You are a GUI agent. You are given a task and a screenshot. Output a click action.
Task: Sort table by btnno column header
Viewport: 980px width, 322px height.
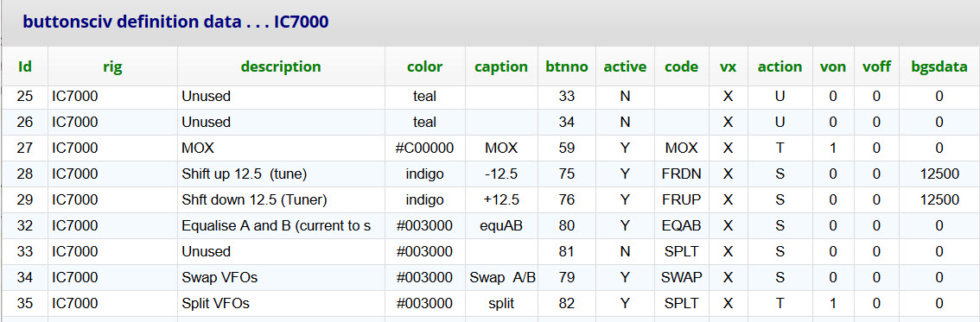pyautogui.click(x=567, y=66)
